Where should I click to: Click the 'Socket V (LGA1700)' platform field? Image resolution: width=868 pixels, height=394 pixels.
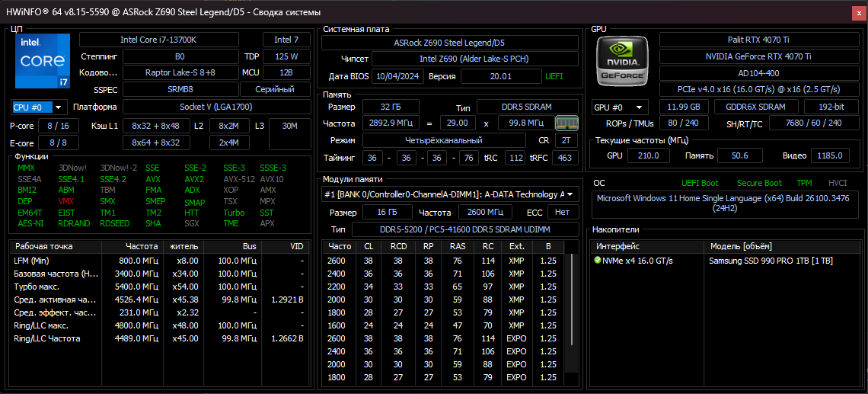(216, 107)
